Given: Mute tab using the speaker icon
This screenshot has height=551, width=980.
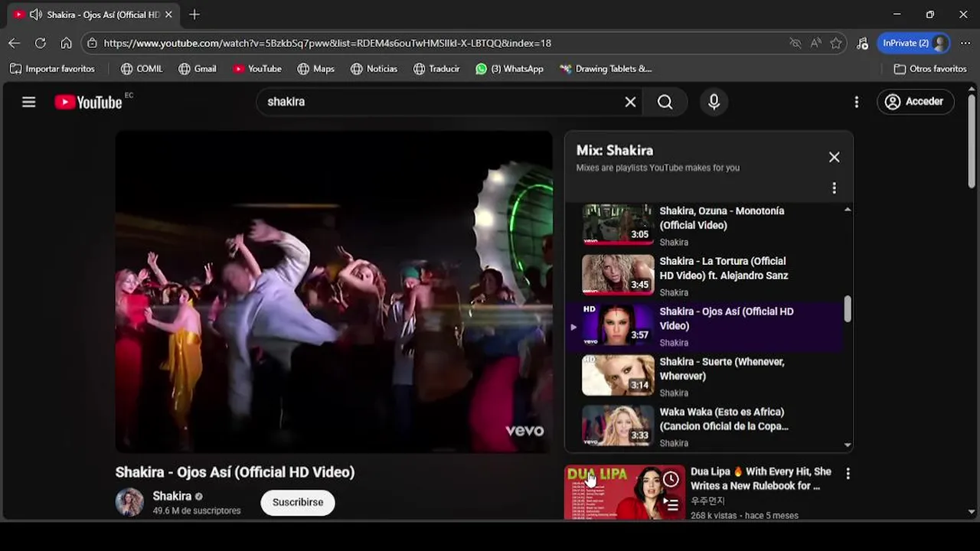Looking at the screenshot, I should [35, 15].
